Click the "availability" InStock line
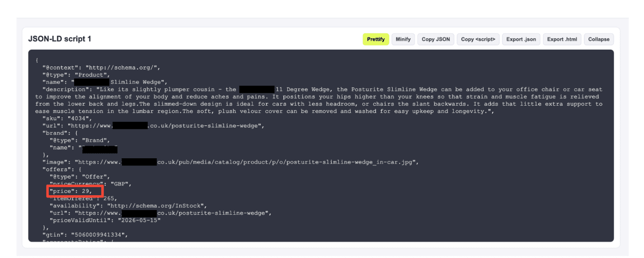Viewport: 644px width, 258px height. pos(129,206)
